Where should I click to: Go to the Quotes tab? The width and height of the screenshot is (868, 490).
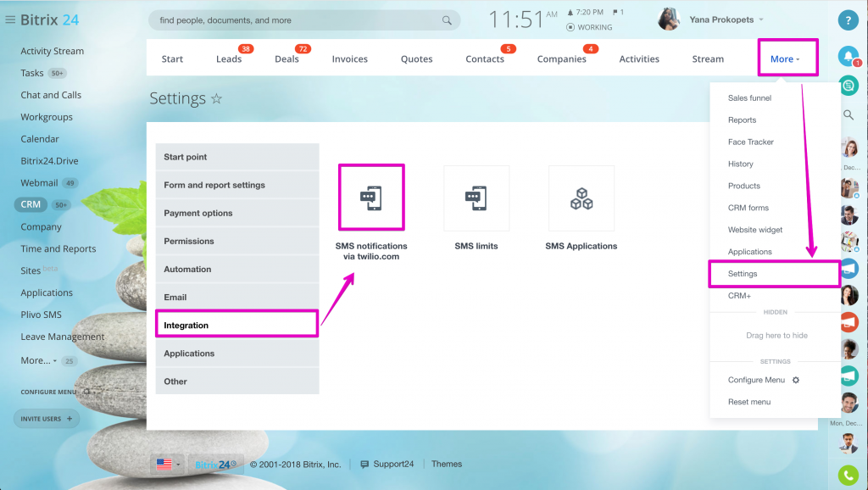click(417, 58)
